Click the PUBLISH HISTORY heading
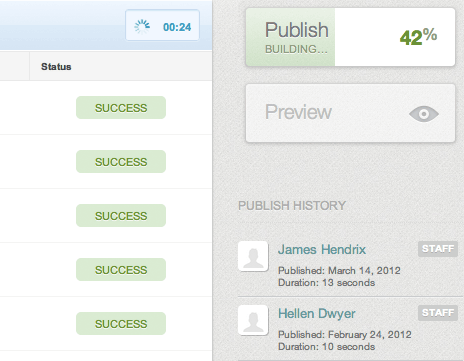 pos(292,205)
